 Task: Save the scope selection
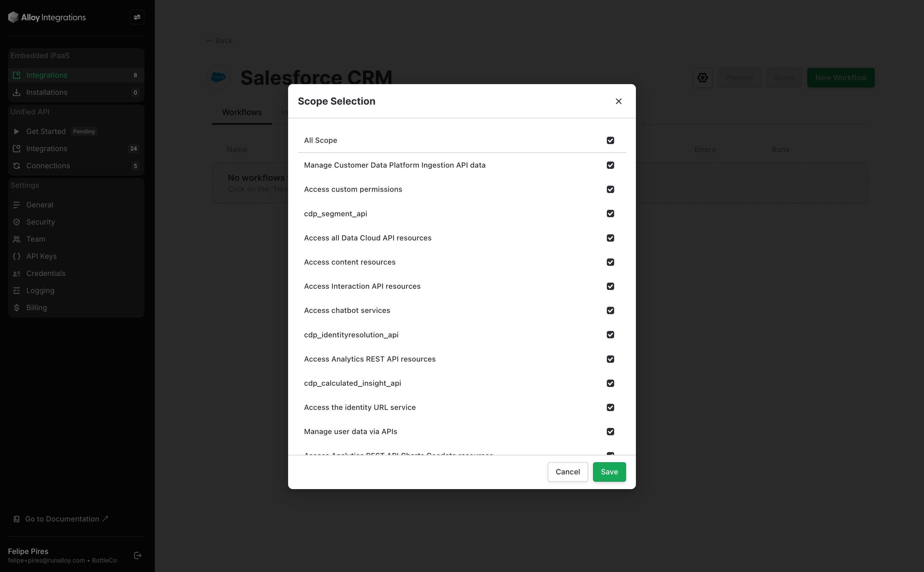[x=609, y=472]
